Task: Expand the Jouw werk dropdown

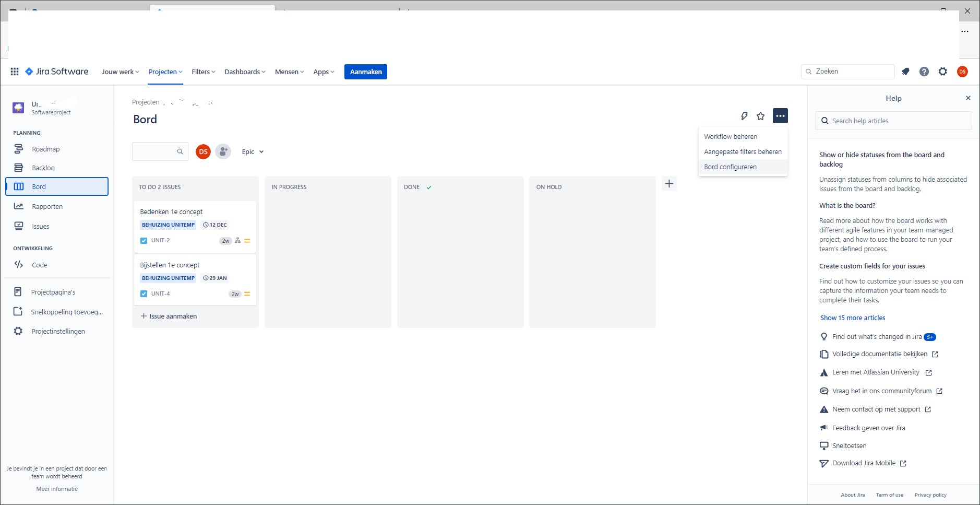Action: 119,72
